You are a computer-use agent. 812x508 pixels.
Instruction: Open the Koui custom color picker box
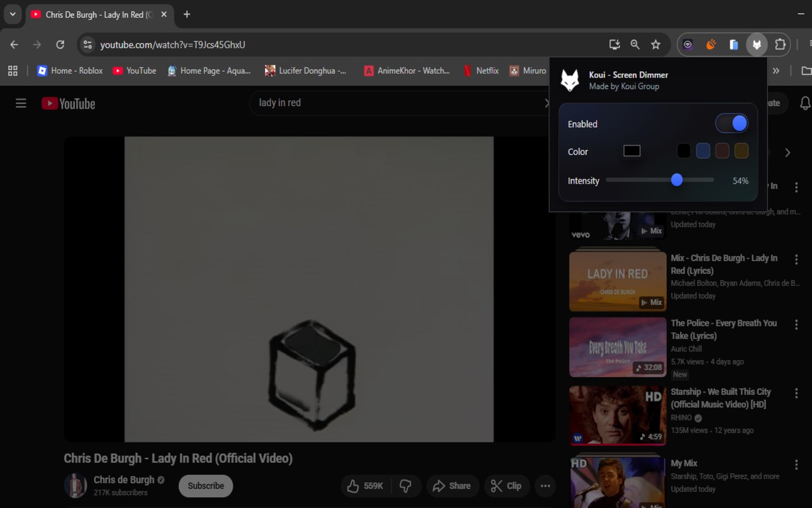click(x=632, y=151)
